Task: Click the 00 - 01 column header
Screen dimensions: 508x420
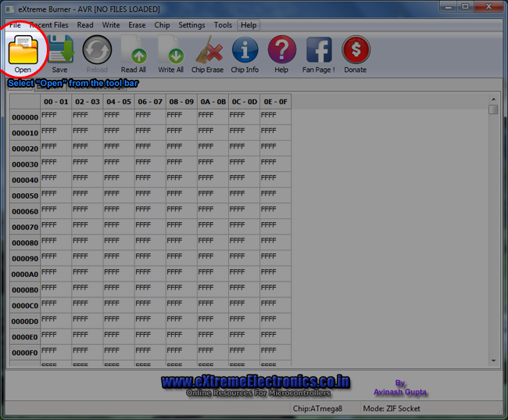Action: pyautogui.click(x=56, y=102)
